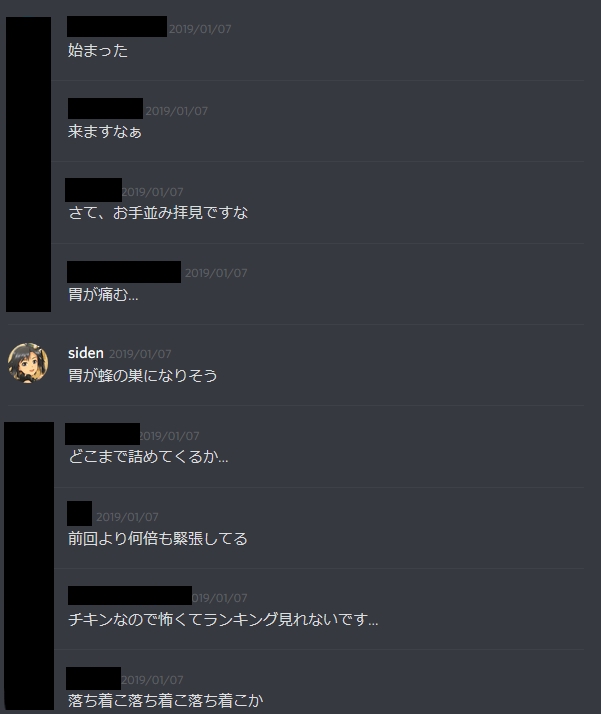Screen dimensions: 601x714
Task: Click timestamp above 始まった message
Action: (200, 29)
